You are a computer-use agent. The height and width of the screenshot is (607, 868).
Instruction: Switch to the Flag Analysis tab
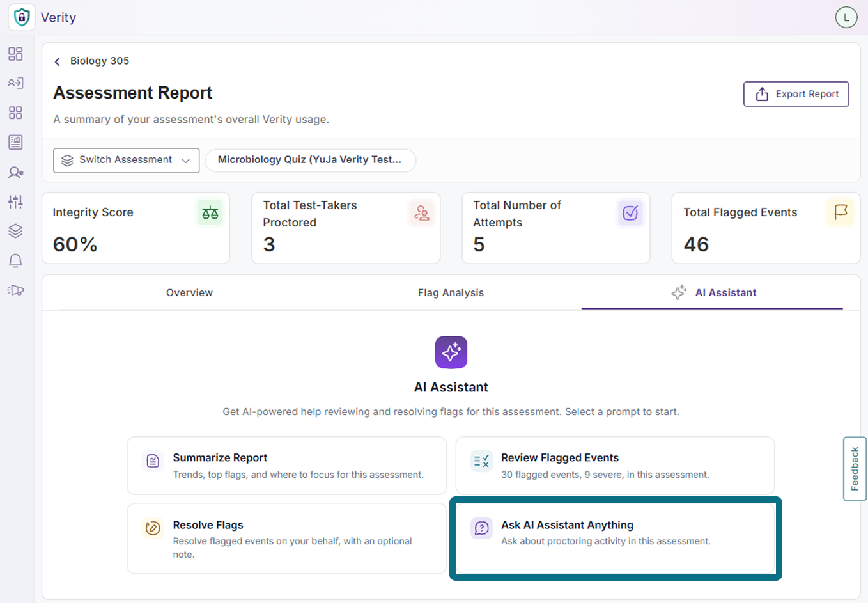(x=451, y=293)
